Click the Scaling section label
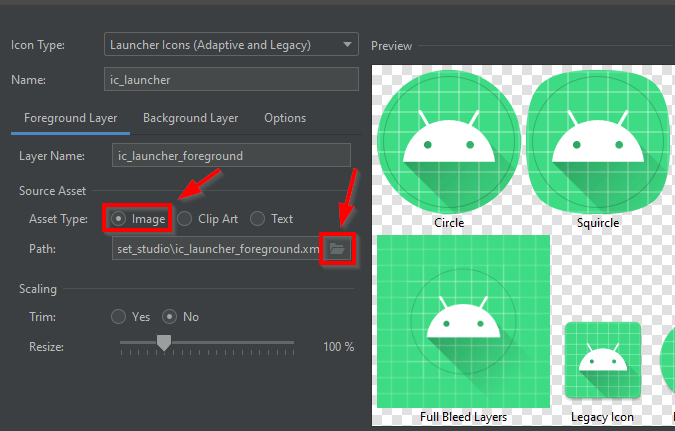675x431 pixels. coord(38,288)
